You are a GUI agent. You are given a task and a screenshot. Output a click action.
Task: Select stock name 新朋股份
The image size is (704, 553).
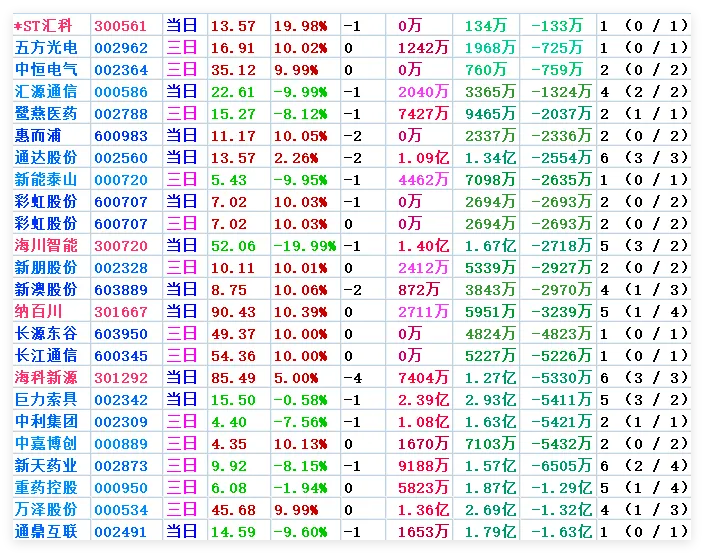coord(46,268)
